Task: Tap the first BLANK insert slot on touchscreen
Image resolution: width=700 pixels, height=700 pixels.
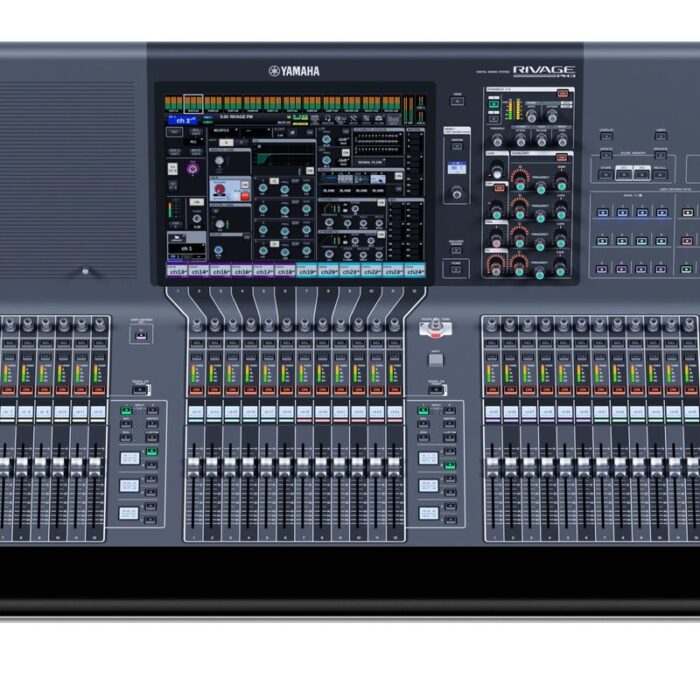Action: click(329, 191)
